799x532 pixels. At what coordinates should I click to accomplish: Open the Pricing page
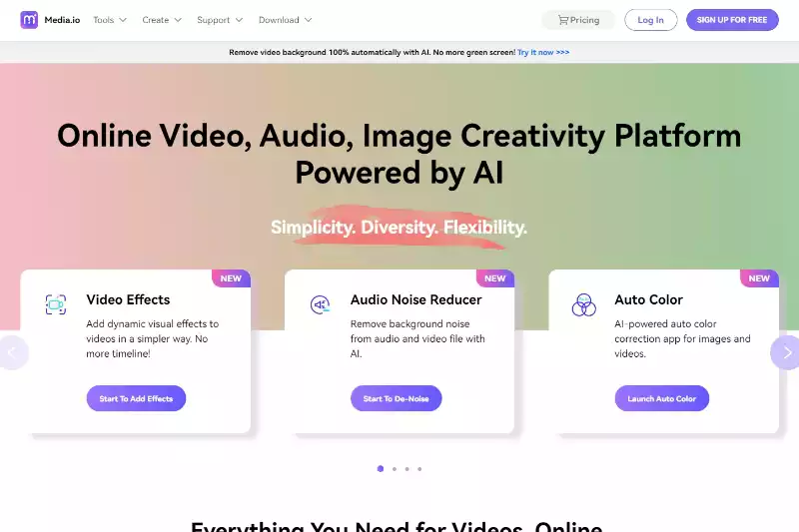coord(578,20)
